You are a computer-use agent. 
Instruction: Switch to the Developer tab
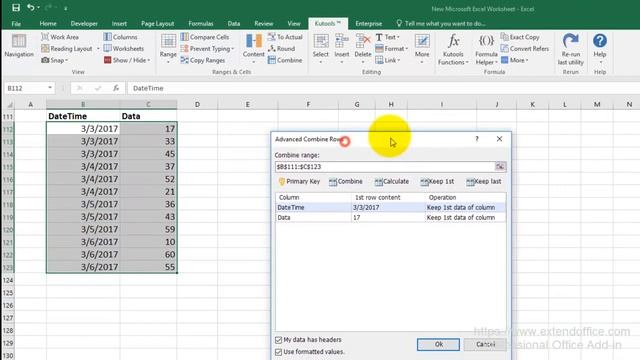click(x=84, y=24)
